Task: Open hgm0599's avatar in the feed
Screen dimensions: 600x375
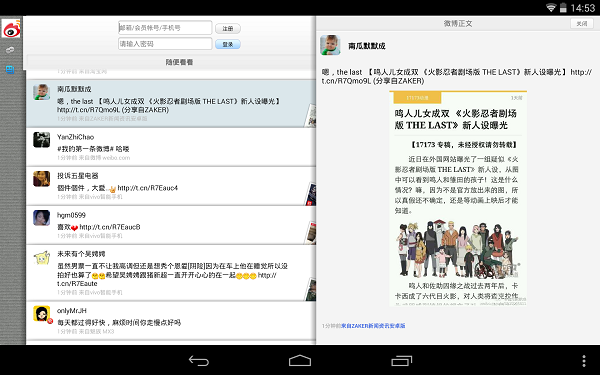Action: click(x=41, y=218)
